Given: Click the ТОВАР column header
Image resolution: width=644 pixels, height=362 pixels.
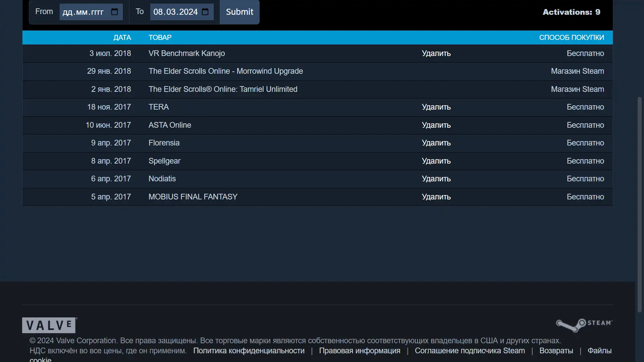Looking at the screenshot, I should (160, 38).
